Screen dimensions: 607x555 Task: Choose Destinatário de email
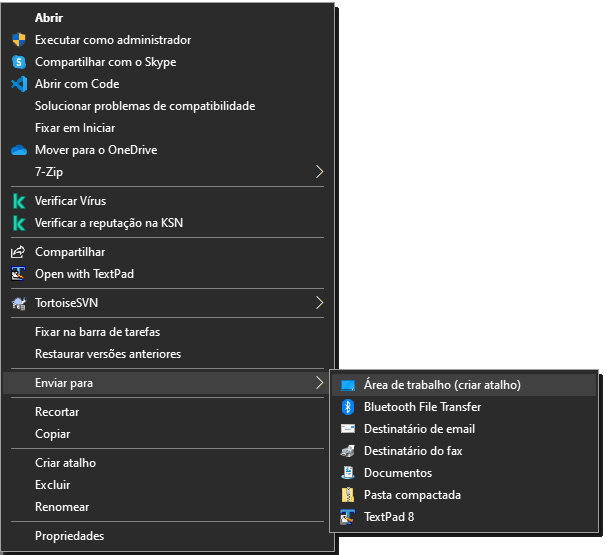click(419, 429)
